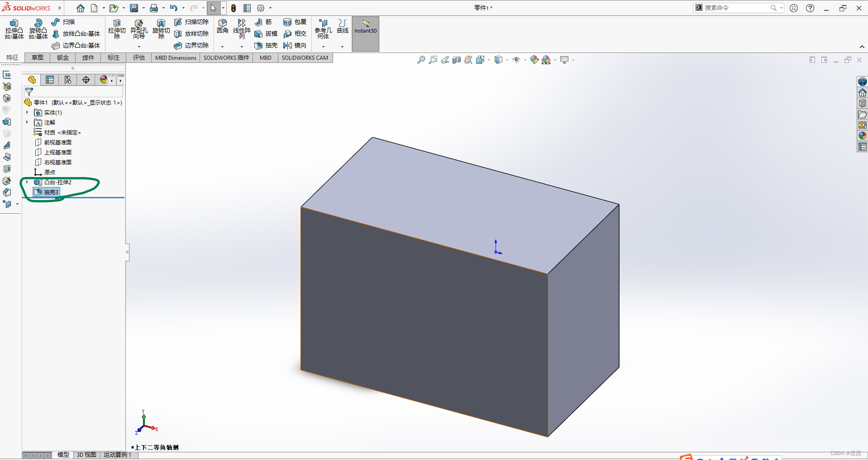868x460 pixels.
Task: Click the Previous View icon
Action: click(445, 60)
